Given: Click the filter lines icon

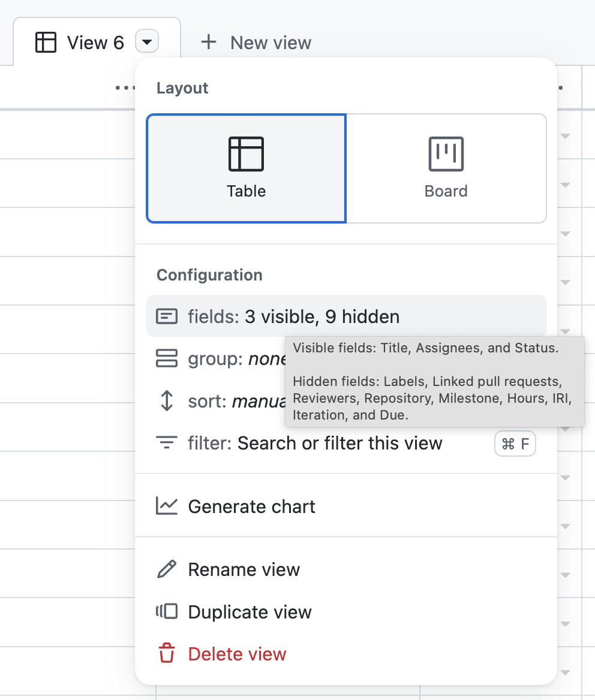Looking at the screenshot, I should (167, 442).
